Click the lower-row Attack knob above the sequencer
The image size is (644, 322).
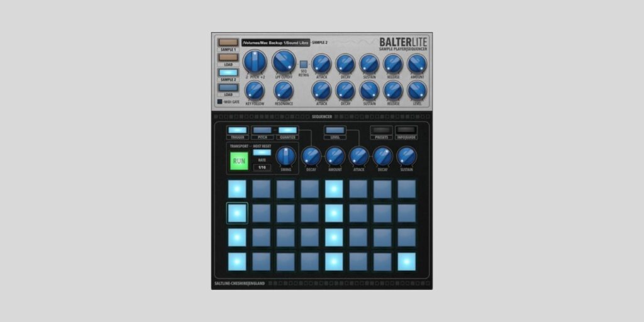[x=321, y=91]
